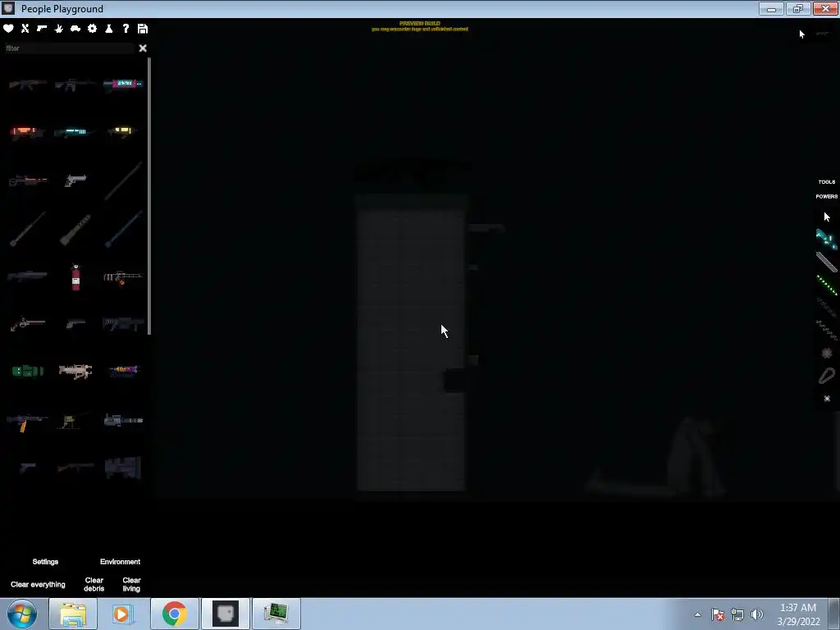Click the item filter search field
Viewport: 840px width, 630px height.
coord(69,48)
